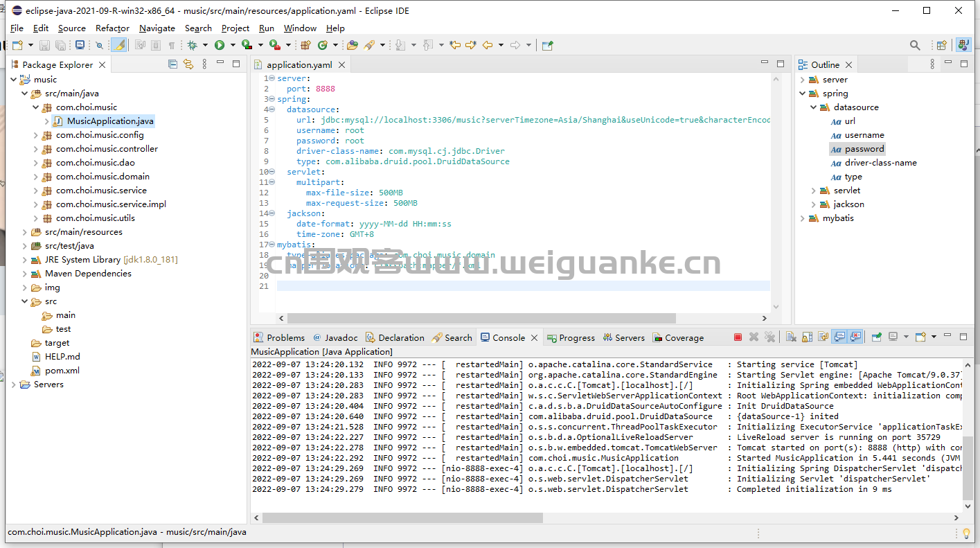Click the Collapse All icon in Package Explorer
The width and height of the screenshot is (980, 548).
tap(172, 64)
